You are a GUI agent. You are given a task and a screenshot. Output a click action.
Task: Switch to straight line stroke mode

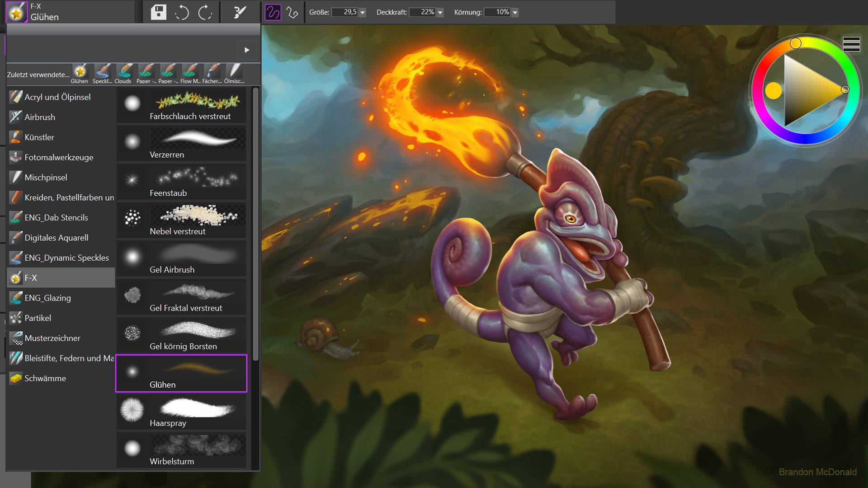(292, 12)
